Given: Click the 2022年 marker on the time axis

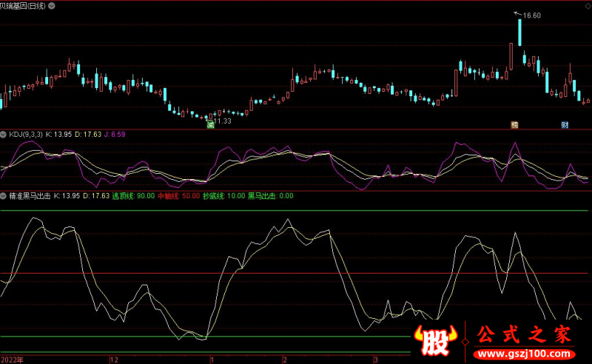Looking at the screenshot, I should click(12, 360).
